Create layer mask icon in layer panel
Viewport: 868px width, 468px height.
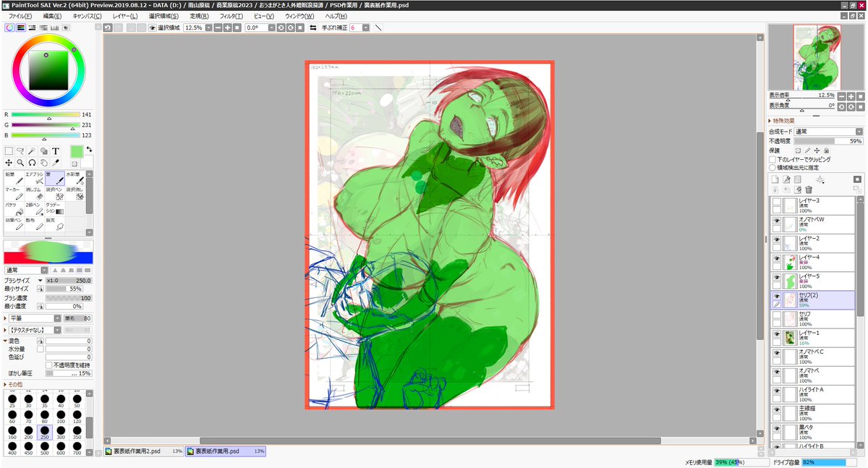click(x=857, y=179)
